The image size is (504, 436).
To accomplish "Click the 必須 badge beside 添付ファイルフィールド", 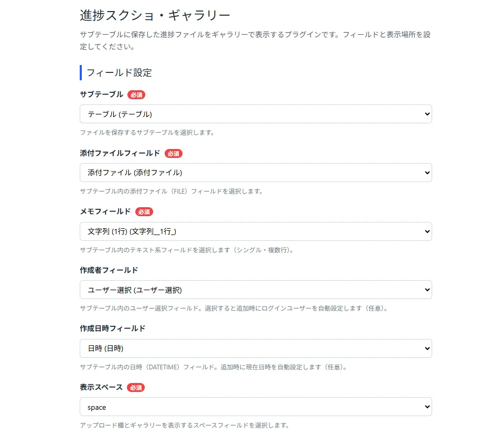I will [x=173, y=154].
